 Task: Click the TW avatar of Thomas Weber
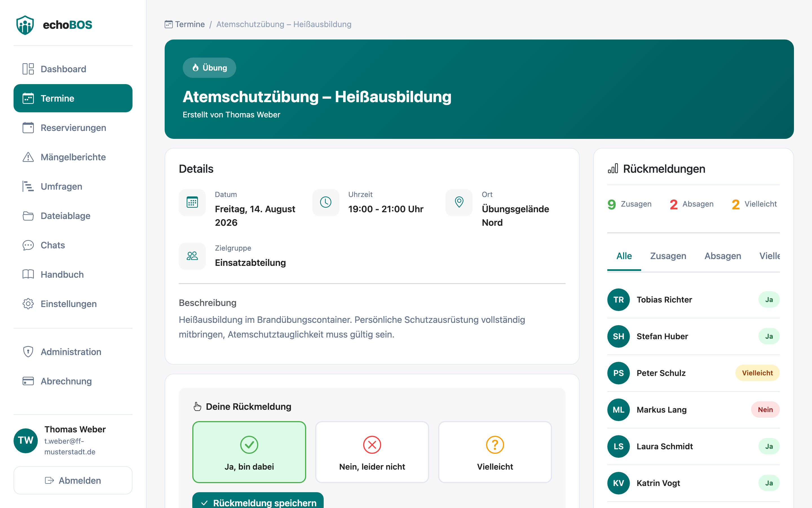click(x=25, y=441)
